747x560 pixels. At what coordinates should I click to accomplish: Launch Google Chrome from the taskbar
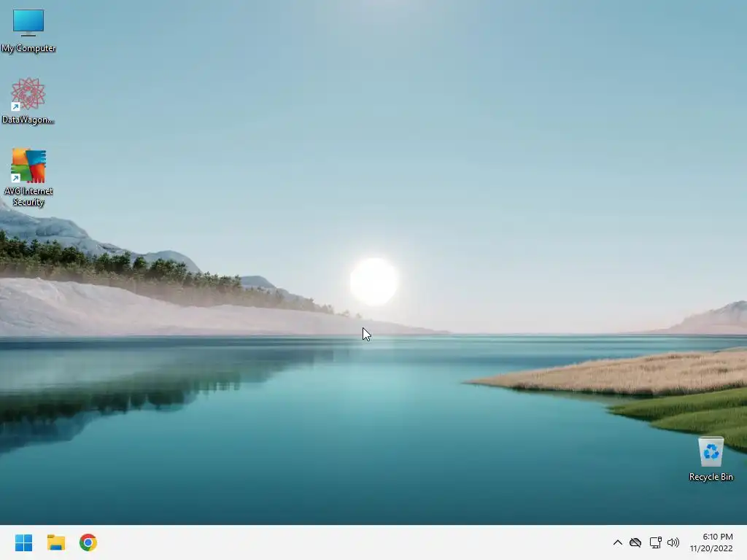click(88, 542)
